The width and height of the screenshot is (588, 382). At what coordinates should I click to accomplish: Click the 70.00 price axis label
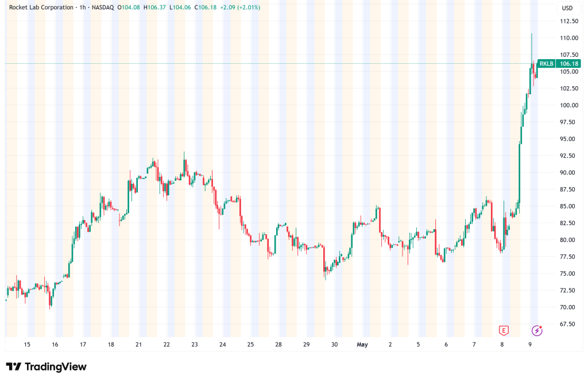pos(568,307)
